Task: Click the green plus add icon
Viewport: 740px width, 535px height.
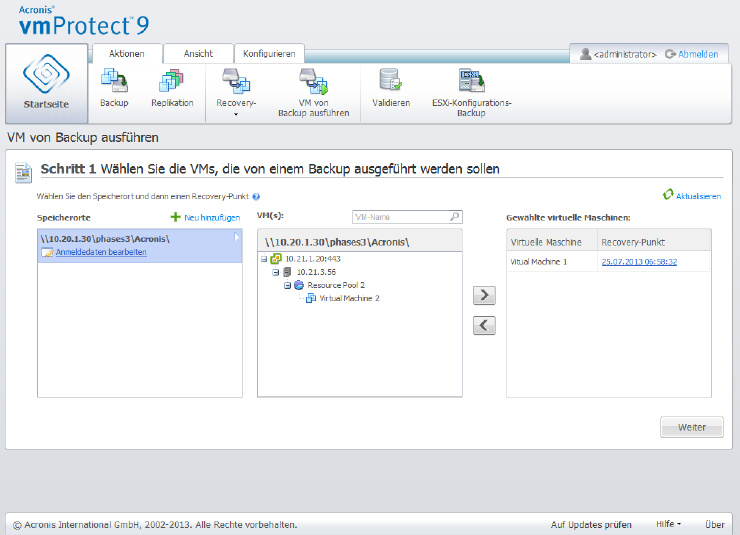Action: coord(175,217)
